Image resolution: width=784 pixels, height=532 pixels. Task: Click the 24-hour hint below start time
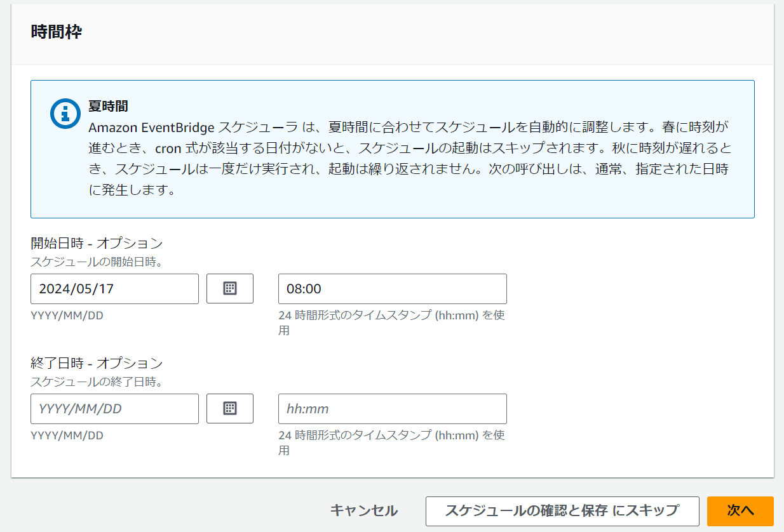point(392,323)
